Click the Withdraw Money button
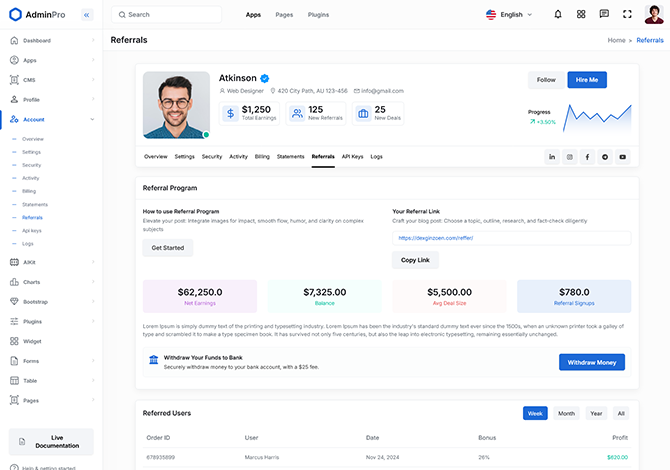This screenshot has height=470, width=670. point(592,362)
